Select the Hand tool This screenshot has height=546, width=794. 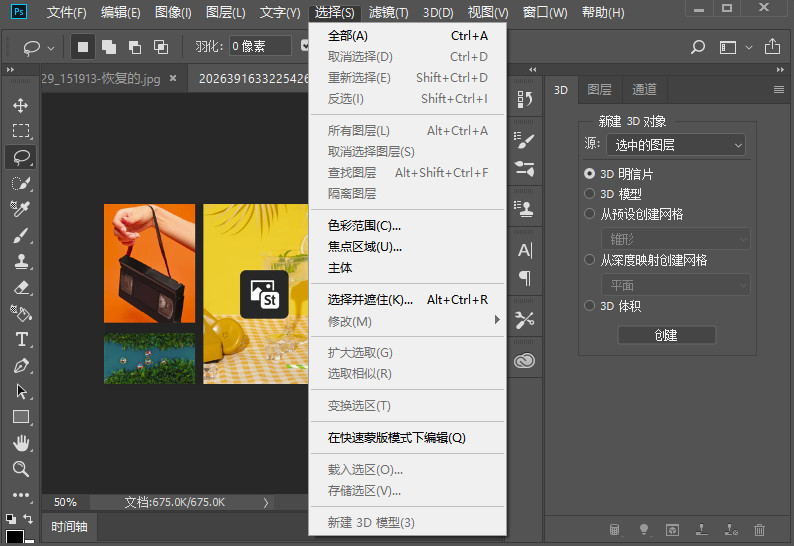[x=21, y=443]
